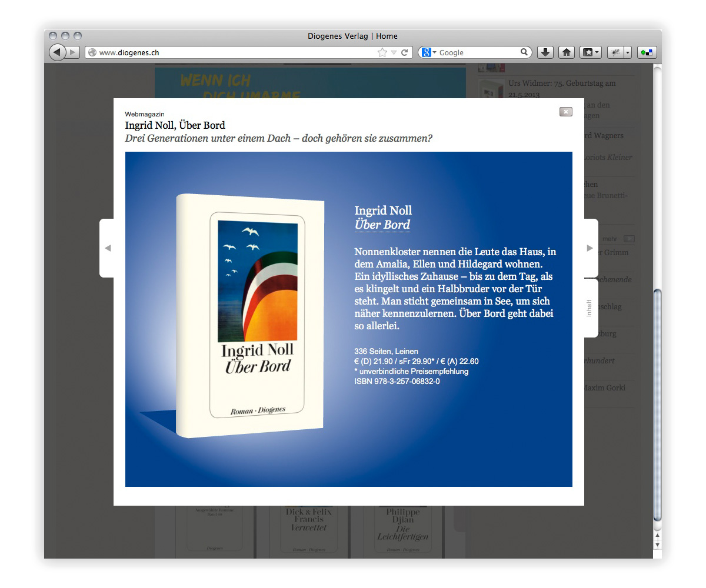Click the browser back button
706x588 pixels.
pos(57,52)
